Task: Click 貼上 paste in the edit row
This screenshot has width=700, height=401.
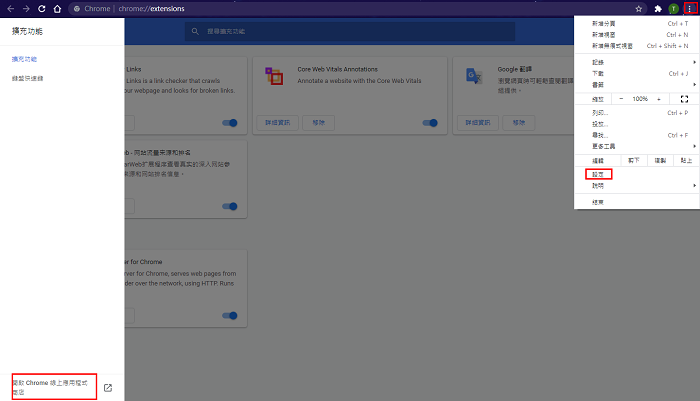Action: 686,160
